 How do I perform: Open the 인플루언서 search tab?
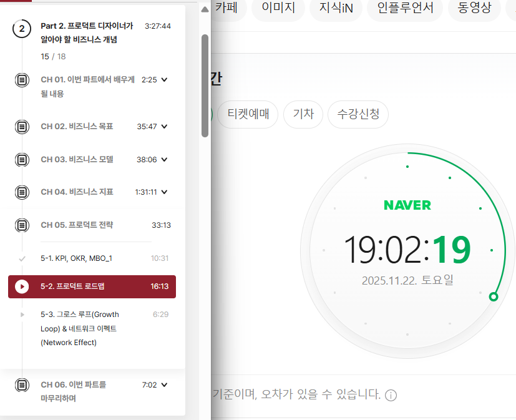tap(405, 8)
